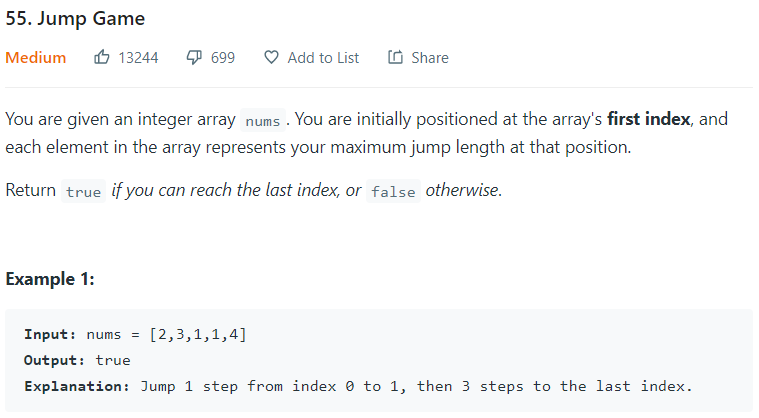Downvote the problem with thumbs-down icon
Viewport: 759px width, 418px height.
coord(194,58)
